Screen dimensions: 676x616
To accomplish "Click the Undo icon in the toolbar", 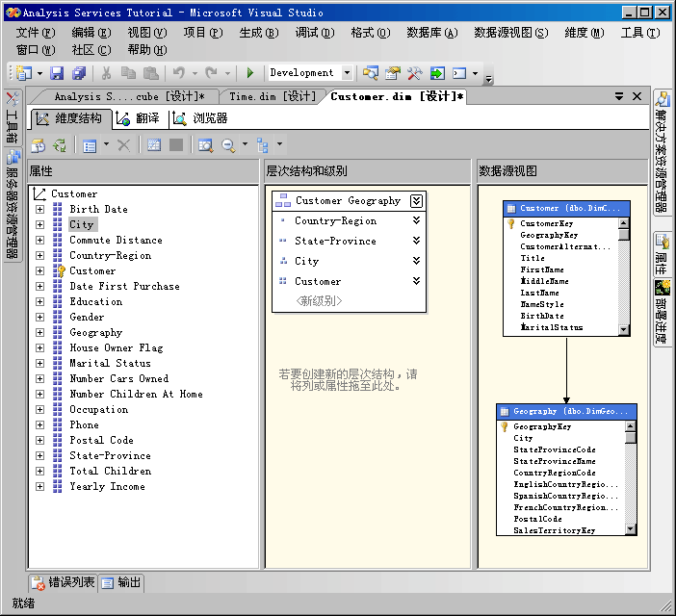I will pos(178,73).
